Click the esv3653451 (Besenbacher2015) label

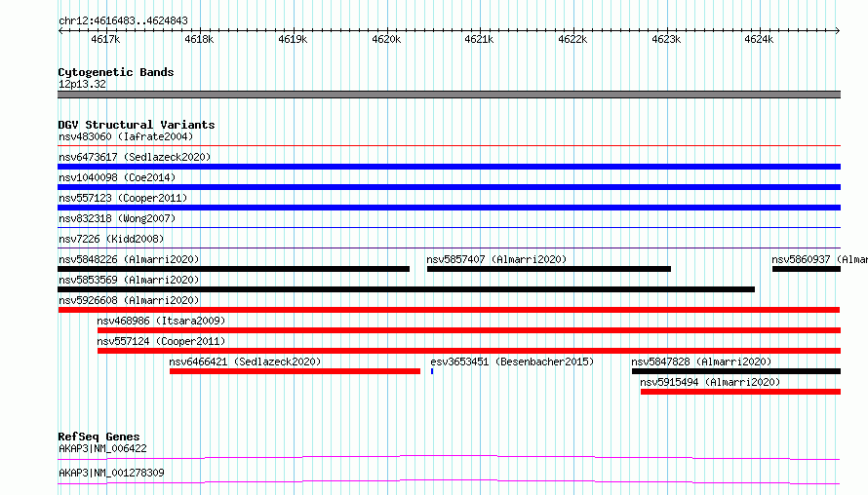512,362
